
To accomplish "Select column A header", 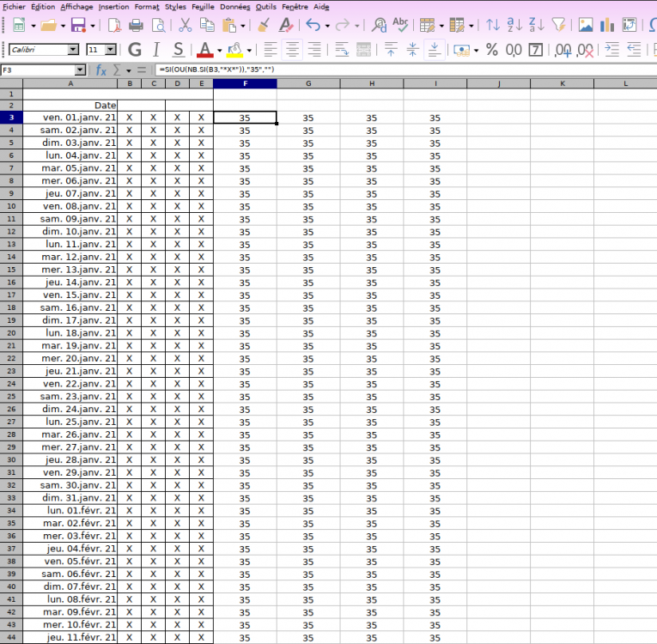I will tap(70, 84).
